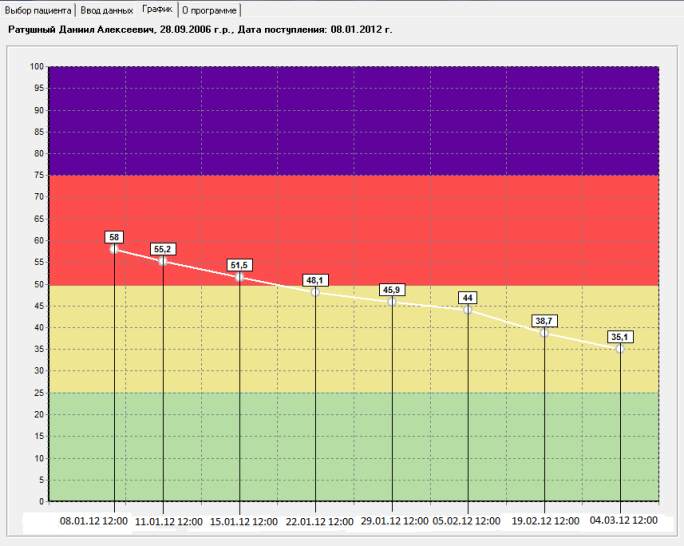Click the y-axis value 100

[x=37, y=66]
